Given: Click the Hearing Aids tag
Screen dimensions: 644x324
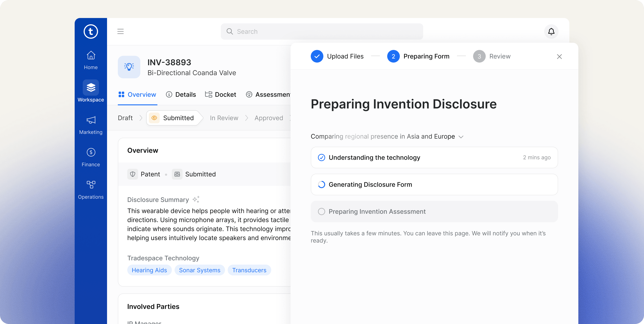Looking at the screenshot, I should pos(149,270).
